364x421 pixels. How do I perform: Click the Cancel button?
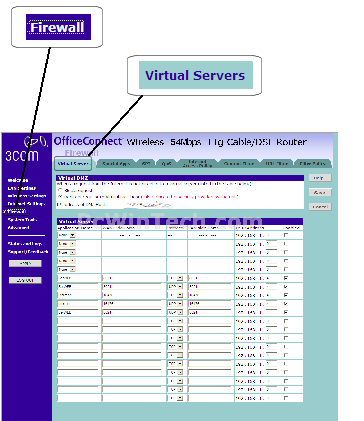tap(320, 207)
